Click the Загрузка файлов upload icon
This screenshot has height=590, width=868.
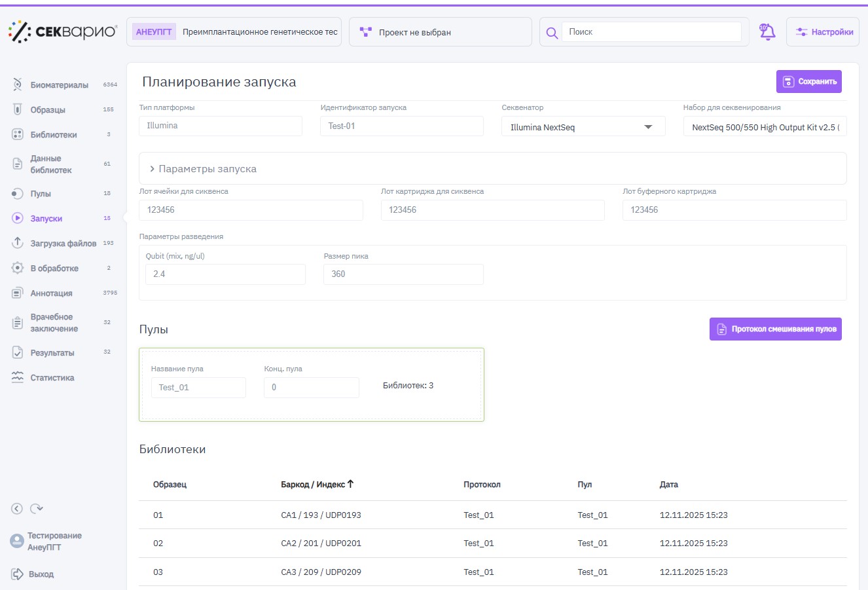(18, 243)
